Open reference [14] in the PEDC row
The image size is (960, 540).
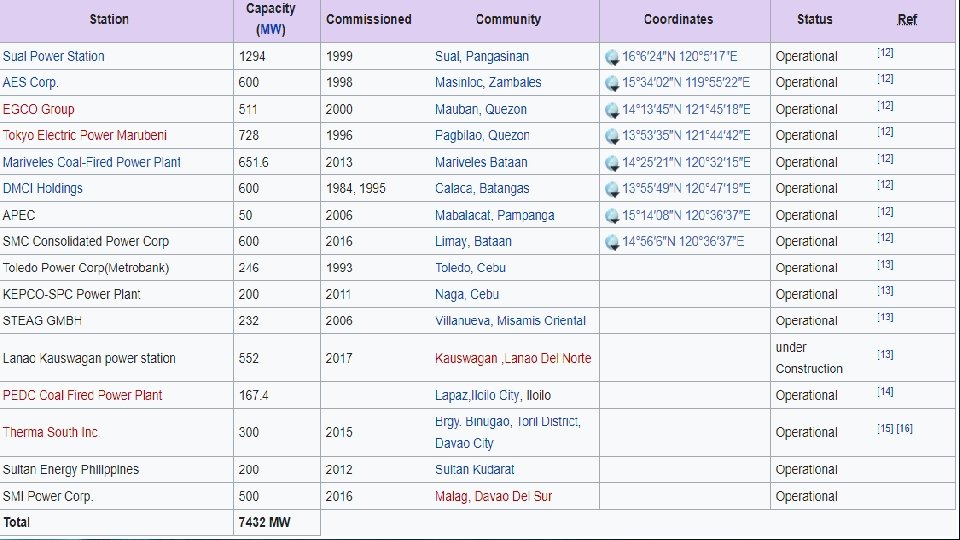click(x=885, y=392)
